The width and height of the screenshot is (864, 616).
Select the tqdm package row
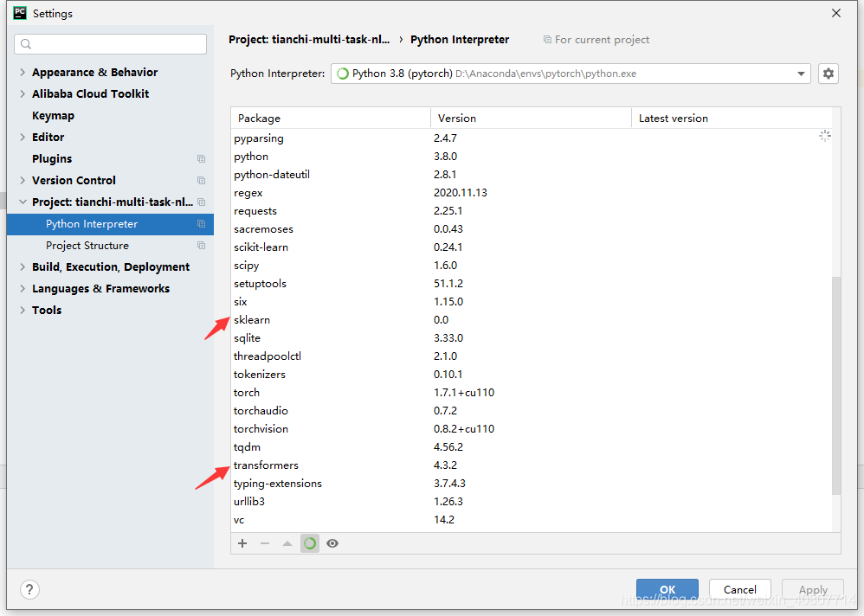pyautogui.click(x=532, y=447)
